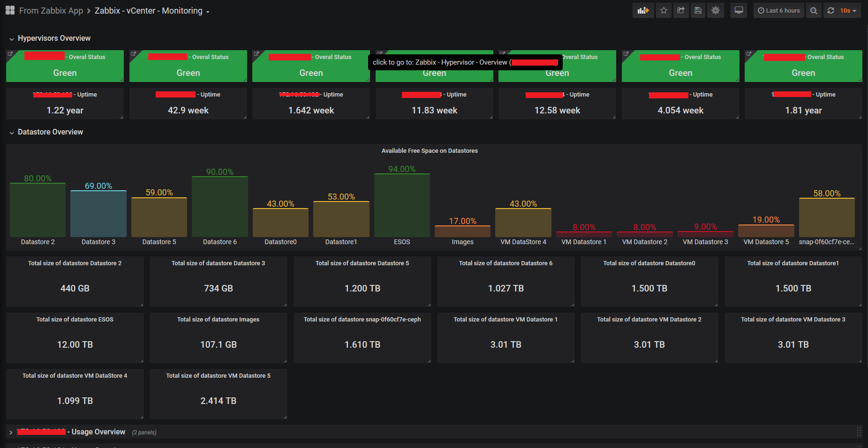Open Grafana dashboards grid icon
The image size is (868, 448).
pos(10,10)
